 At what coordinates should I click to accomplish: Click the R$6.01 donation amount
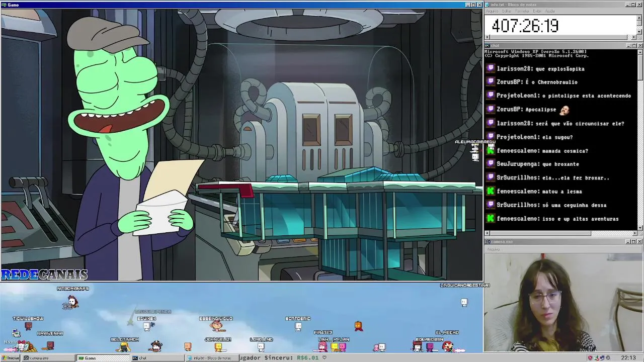pos(308,358)
